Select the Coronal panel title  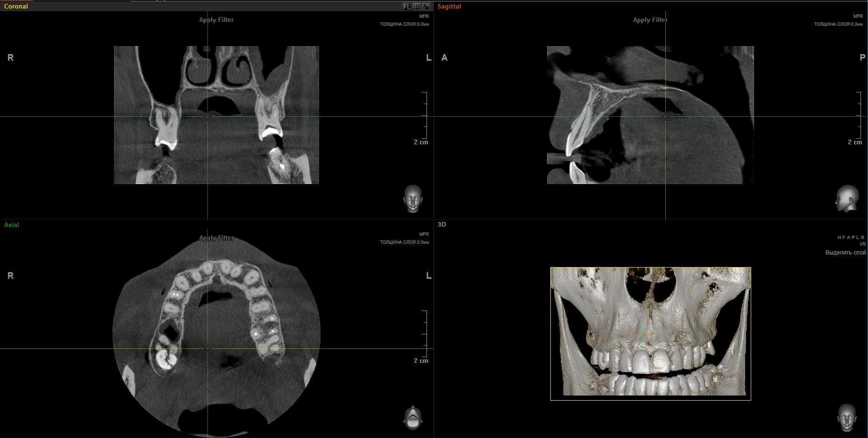pos(16,6)
